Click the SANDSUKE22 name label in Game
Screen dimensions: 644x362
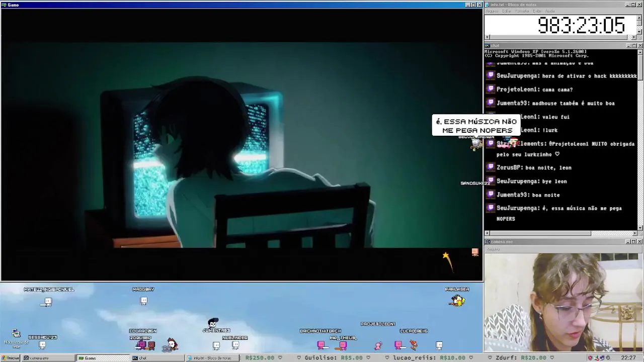point(475,183)
